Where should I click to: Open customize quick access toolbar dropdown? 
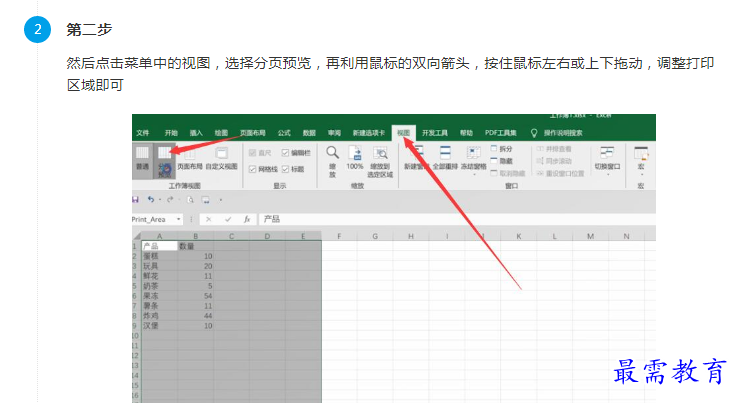(x=220, y=200)
